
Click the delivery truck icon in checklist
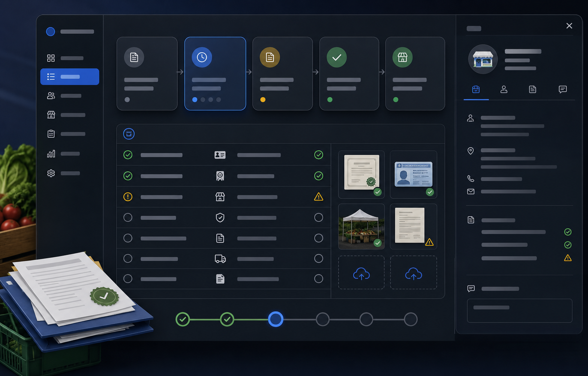[220, 259]
